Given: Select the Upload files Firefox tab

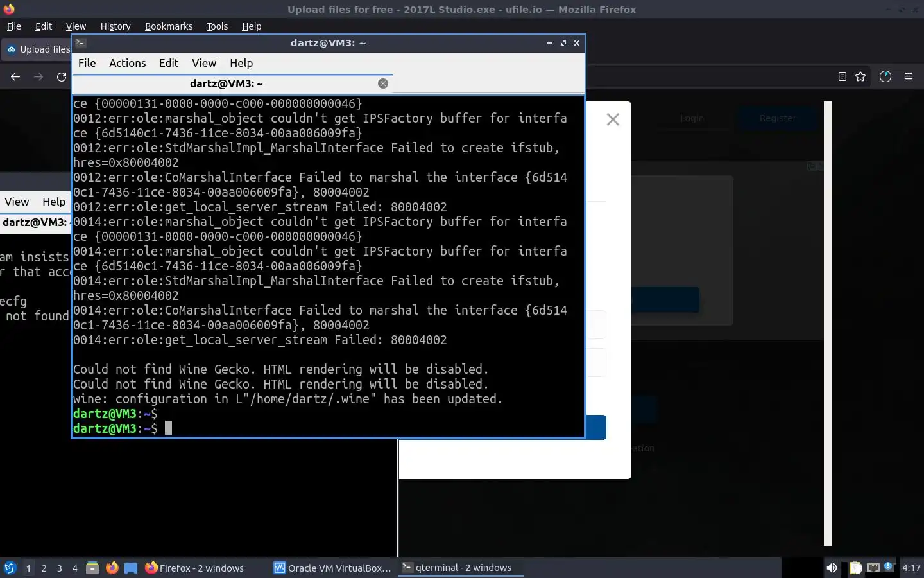Looking at the screenshot, I should pos(37,49).
